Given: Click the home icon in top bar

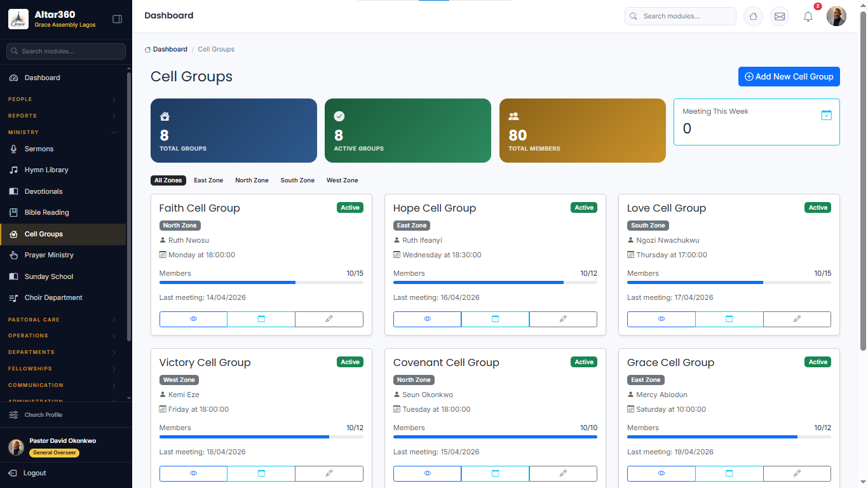Looking at the screenshot, I should 753,17.
